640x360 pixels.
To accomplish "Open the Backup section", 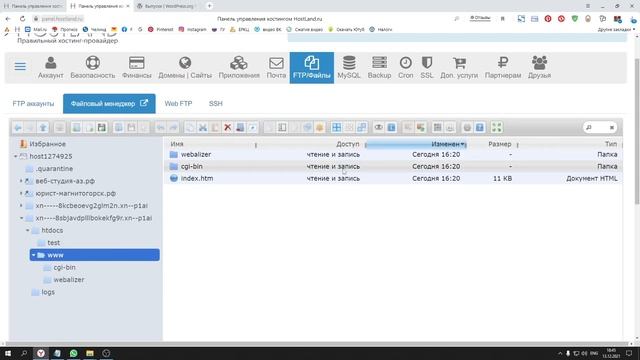I will (x=379, y=68).
